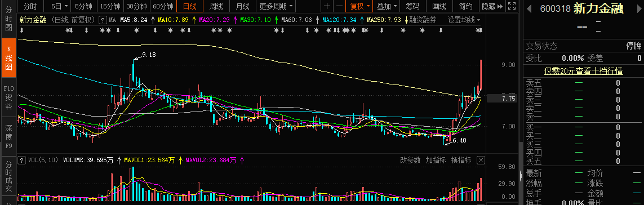Click the 买五 order book row
The height and width of the screenshot is (205, 644).
pyautogui.click(x=584, y=161)
